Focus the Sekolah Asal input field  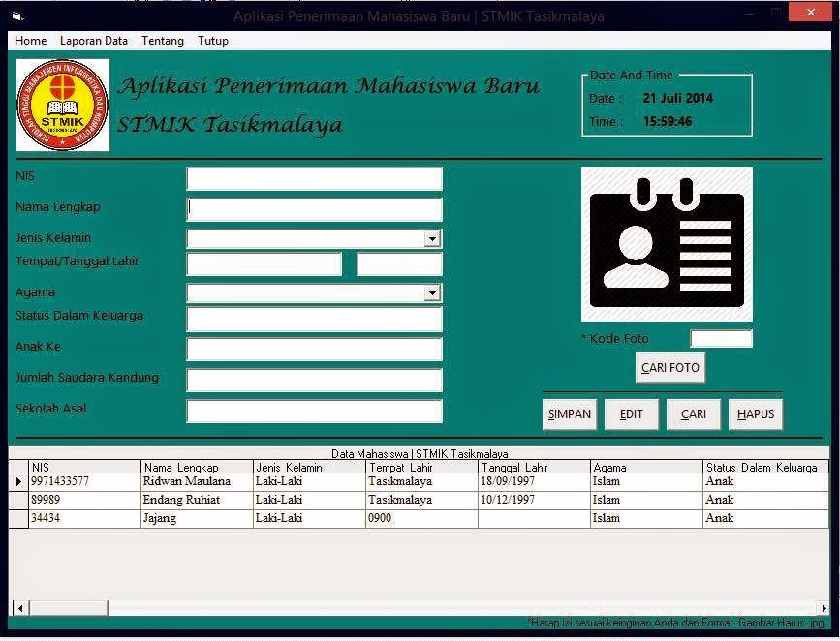[315, 411]
